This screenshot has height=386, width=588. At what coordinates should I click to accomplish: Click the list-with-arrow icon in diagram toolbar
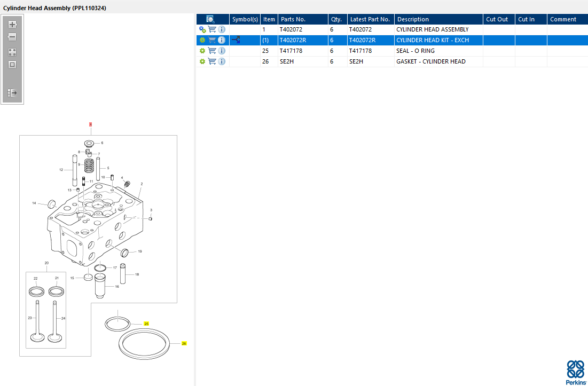click(12, 92)
